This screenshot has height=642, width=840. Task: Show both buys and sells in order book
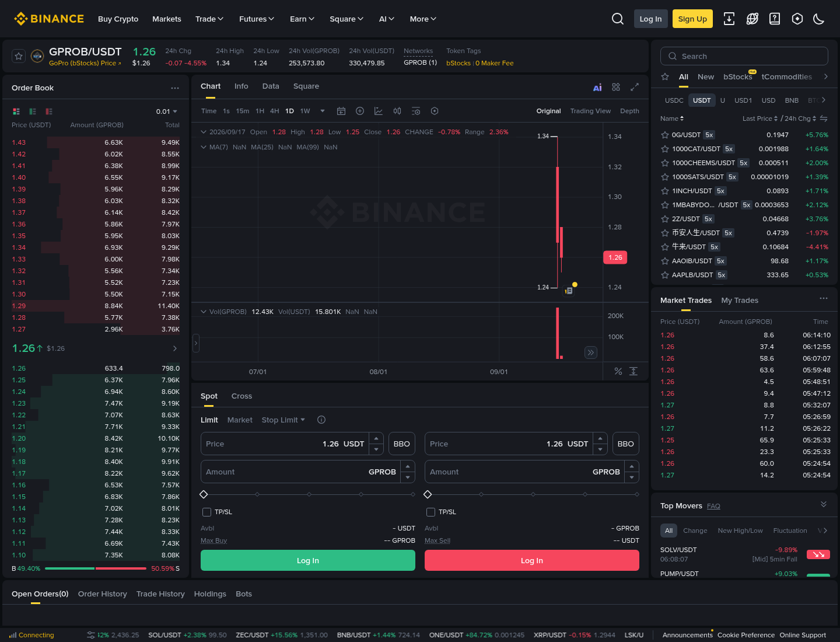[x=16, y=111]
